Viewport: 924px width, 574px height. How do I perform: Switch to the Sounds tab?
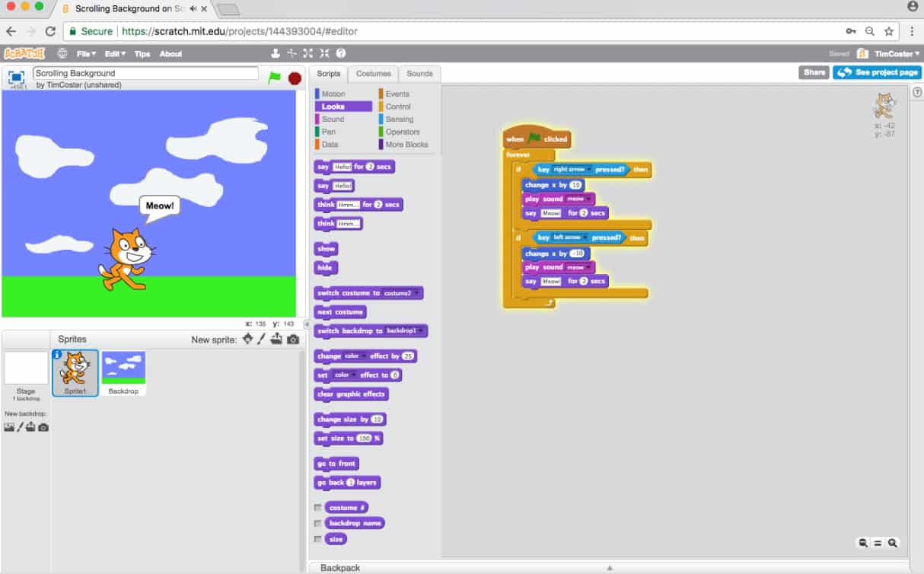[419, 74]
